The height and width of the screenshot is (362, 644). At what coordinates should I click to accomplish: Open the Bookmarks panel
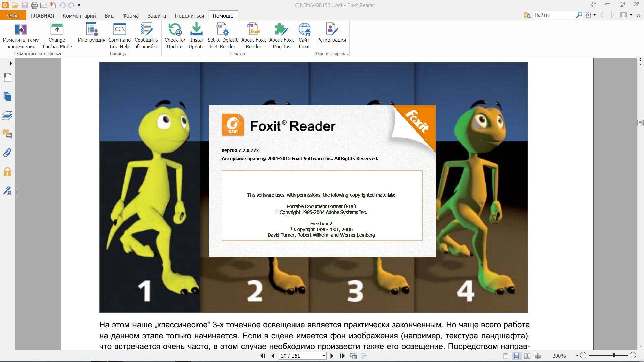pyautogui.click(x=7, y=78)
